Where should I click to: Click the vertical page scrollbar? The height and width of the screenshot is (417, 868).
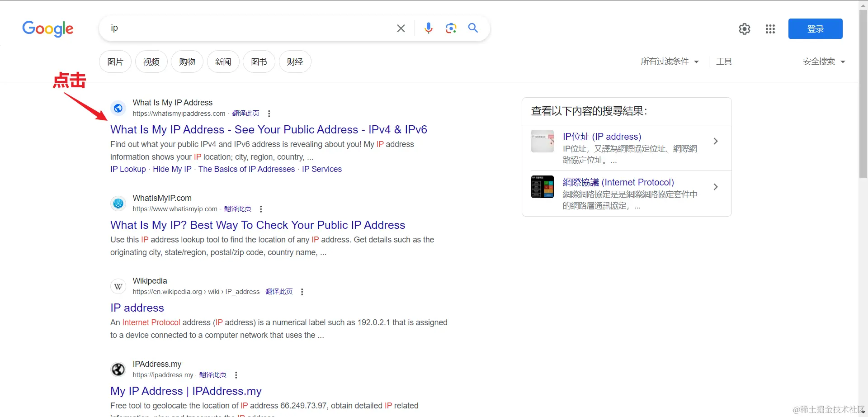(863, 95)
